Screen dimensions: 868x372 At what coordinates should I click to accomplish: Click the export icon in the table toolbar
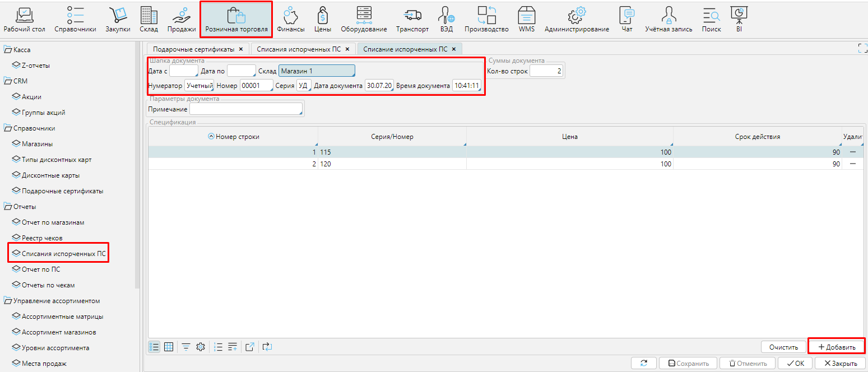click(x=250, y=347)
